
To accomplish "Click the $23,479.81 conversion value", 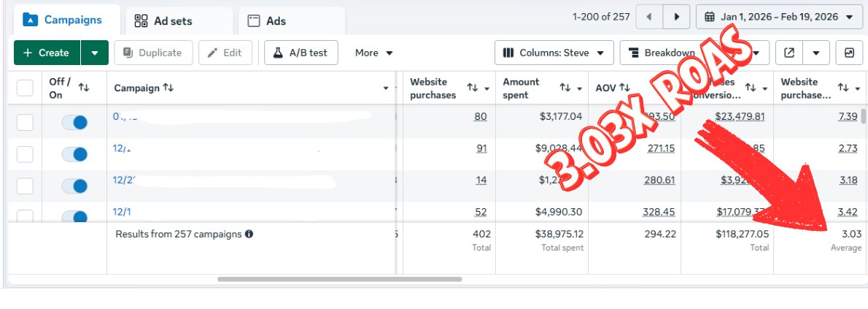I will click(x=740, y=116).
